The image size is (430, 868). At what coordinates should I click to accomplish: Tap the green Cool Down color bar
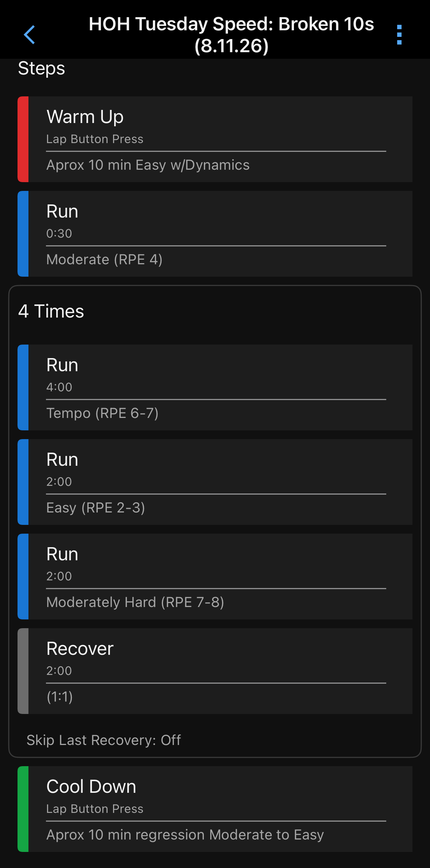tap(23, 809)
